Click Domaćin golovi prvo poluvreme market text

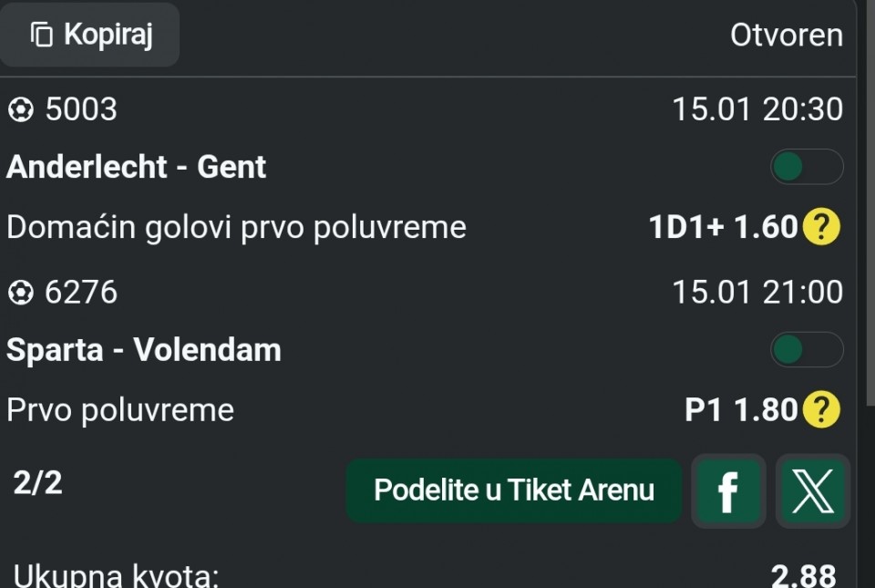(x=236, y=227)
